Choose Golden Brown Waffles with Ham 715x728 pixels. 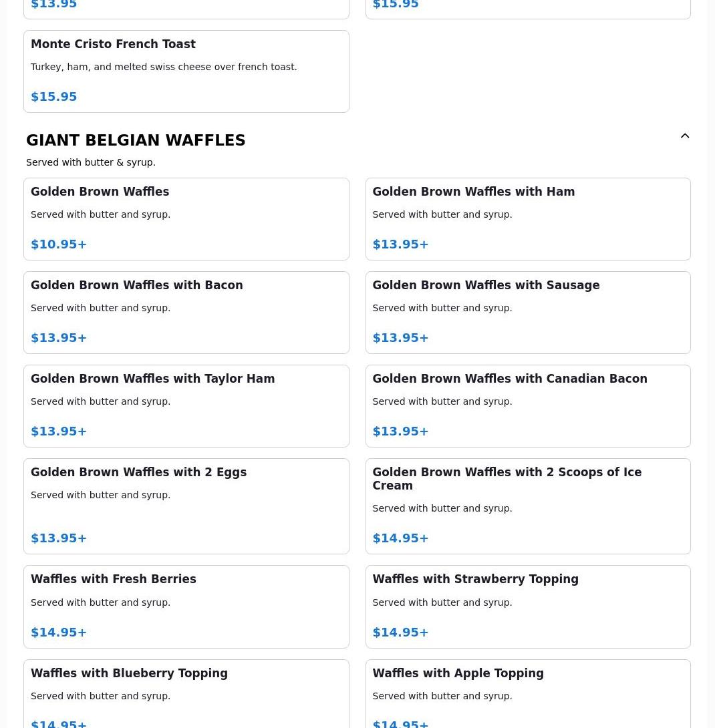click(528, 219)
